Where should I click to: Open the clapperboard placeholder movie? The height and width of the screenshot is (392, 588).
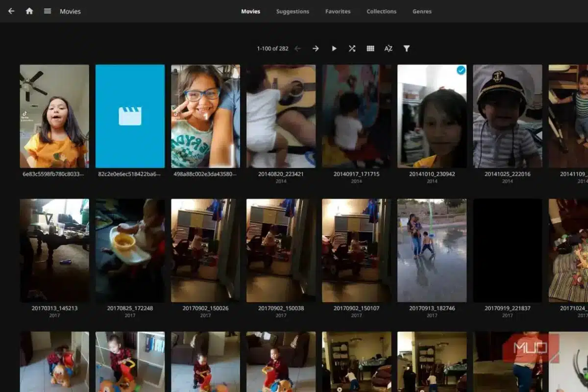pos(130,116)
